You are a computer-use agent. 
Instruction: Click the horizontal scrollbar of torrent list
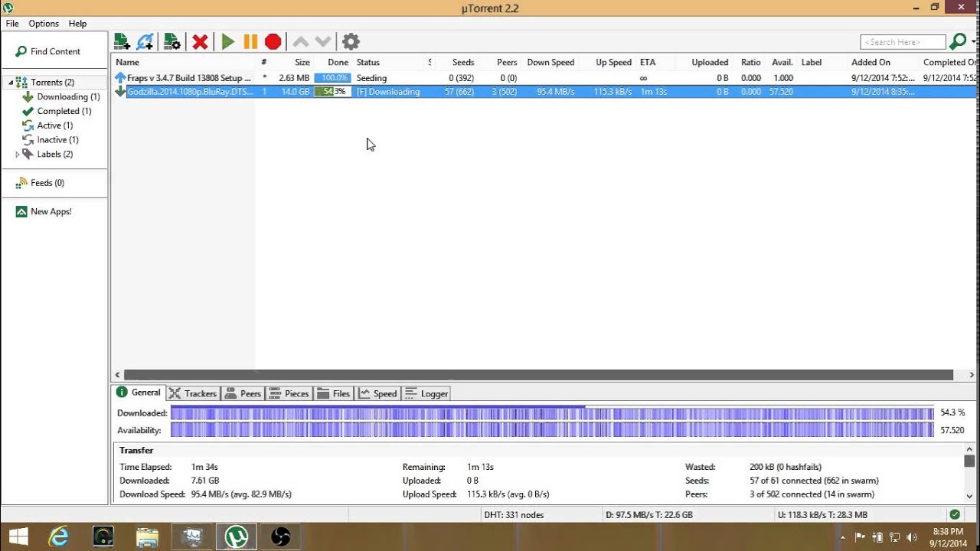point(538,375)
